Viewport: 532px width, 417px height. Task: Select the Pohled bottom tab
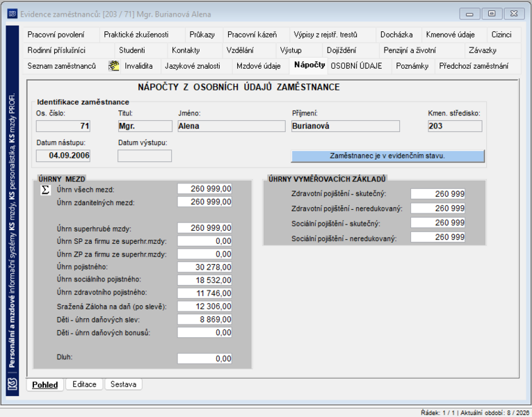pyautogui.click(x=45, y=385)
